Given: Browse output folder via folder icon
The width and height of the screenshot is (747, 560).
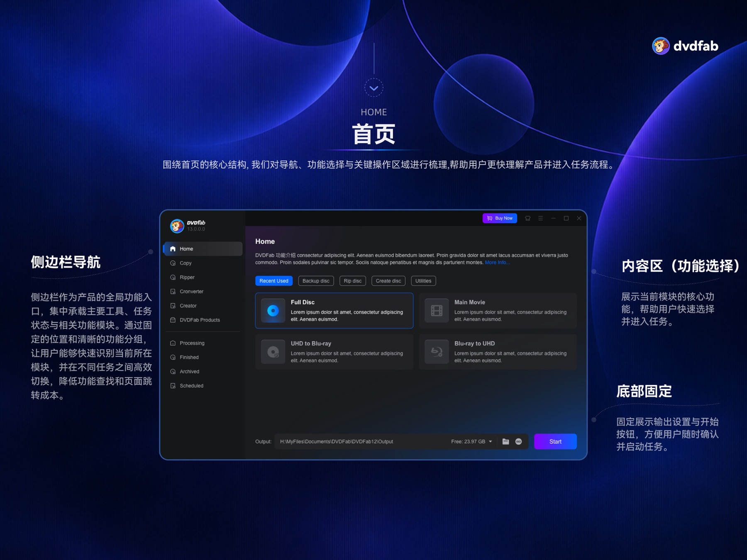Looking at the screenshot, I should [505, 441].
